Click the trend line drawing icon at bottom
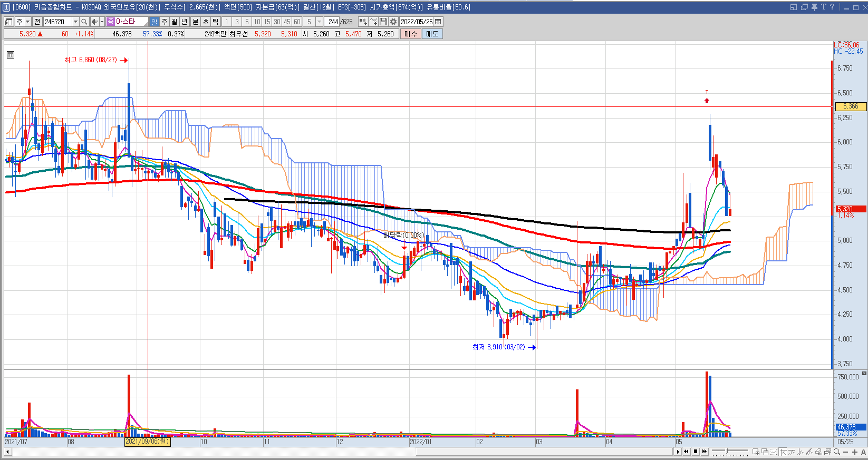This screenshot has height=460, width=868. point(809,452)
